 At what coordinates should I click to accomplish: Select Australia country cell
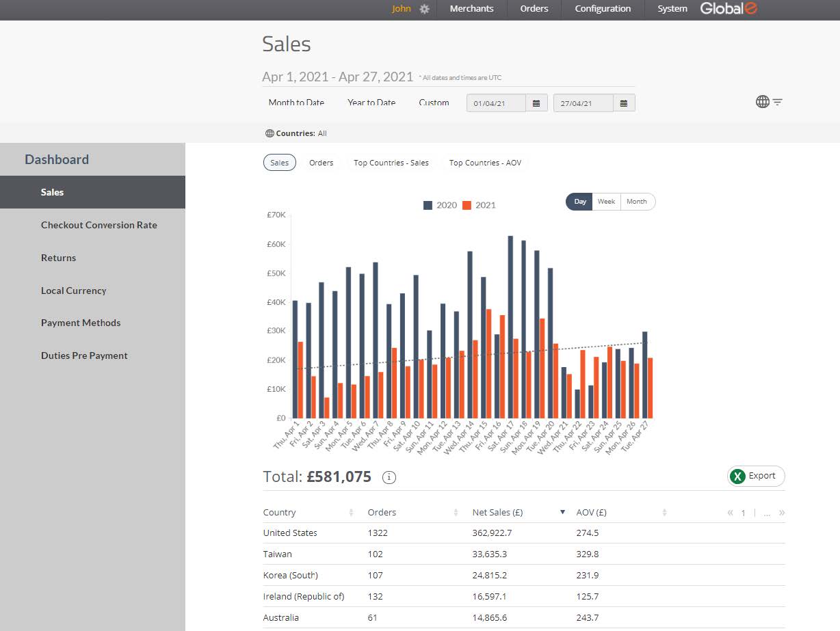281,617
